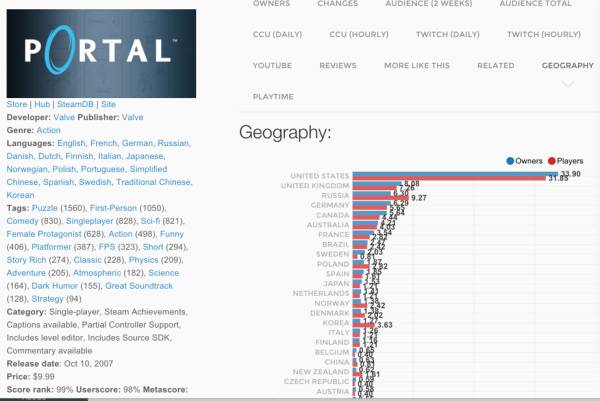Viewport: 600px width, 401px height.
Task: Switch to the YouTube tab
Action: (x=272, y=65)
